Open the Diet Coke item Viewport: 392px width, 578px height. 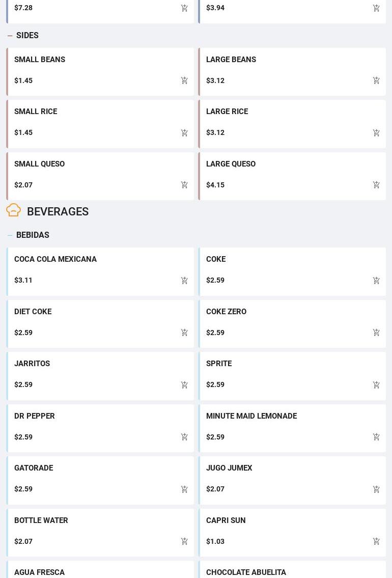click(33, 312)
